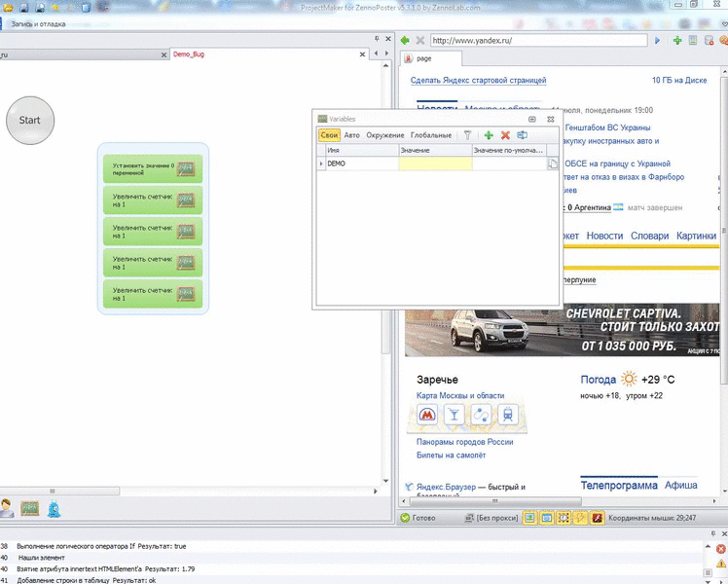Open the 'Погода' weather link

(598, 380)
